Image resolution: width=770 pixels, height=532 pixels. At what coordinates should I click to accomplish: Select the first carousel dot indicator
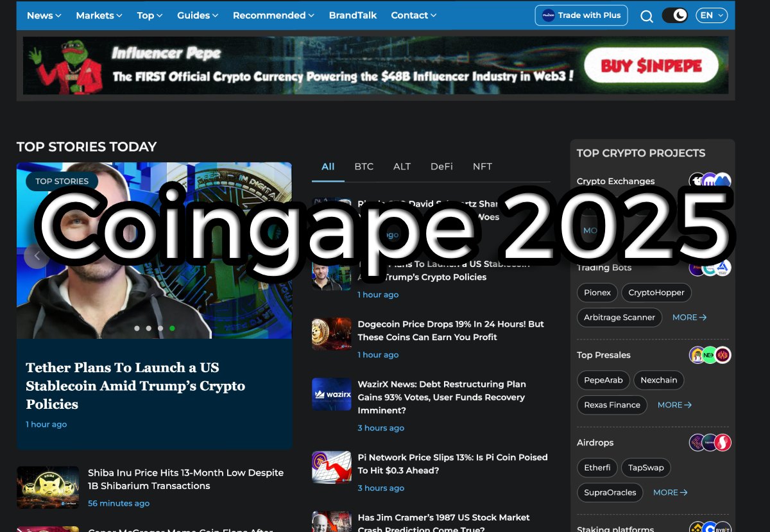137,328
